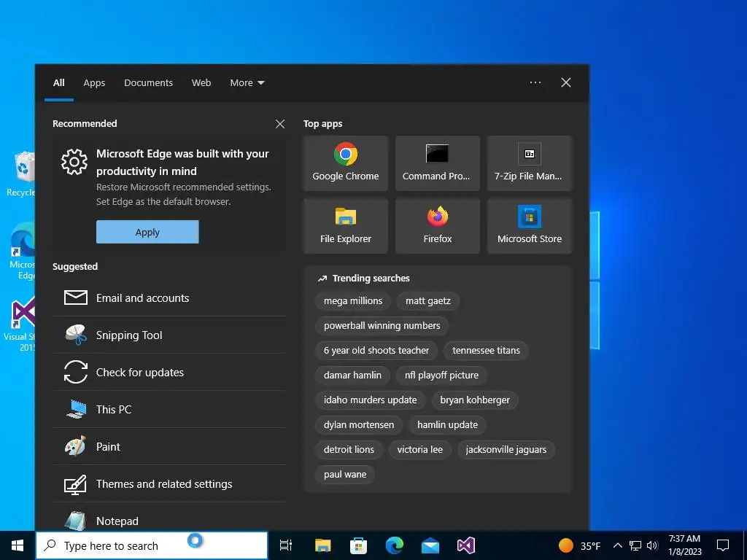
Task: Open Visual Studio from the taskbar
Action: [466, 545]
